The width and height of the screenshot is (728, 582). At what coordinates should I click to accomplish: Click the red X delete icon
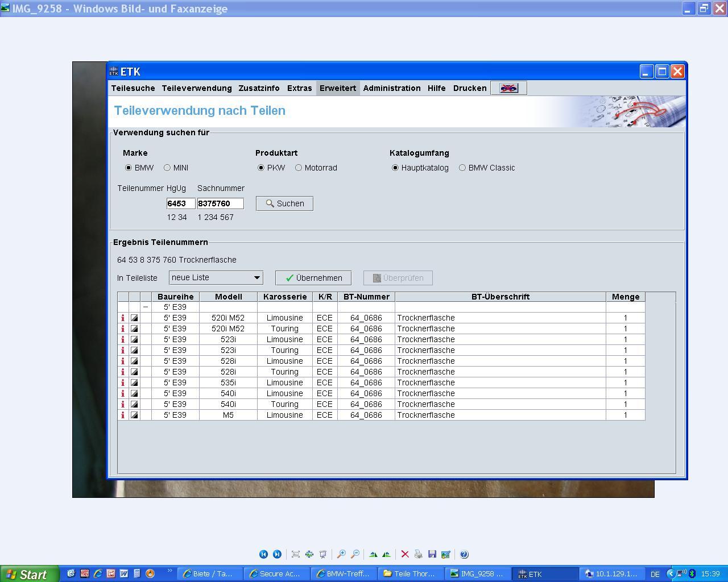pos(405,554)
